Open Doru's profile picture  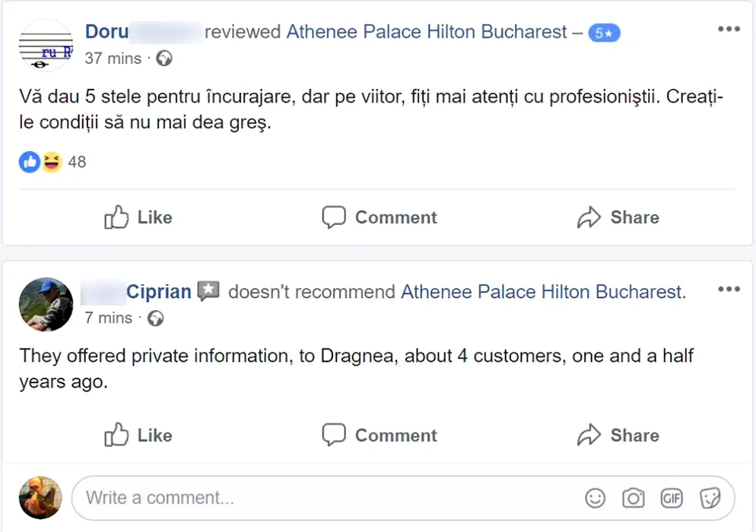click(x=45, y=46)
